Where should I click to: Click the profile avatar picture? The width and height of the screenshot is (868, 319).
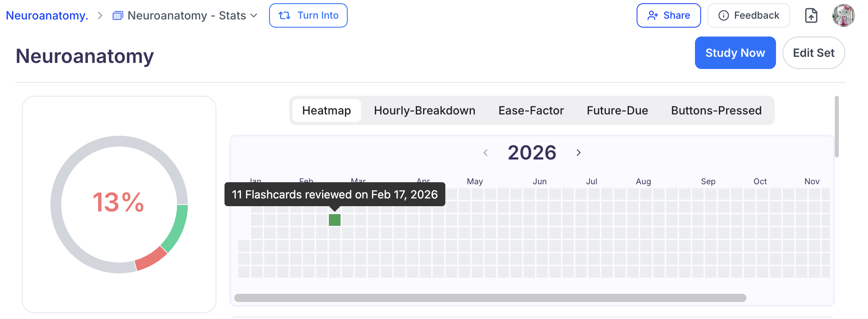click(843, 15)
